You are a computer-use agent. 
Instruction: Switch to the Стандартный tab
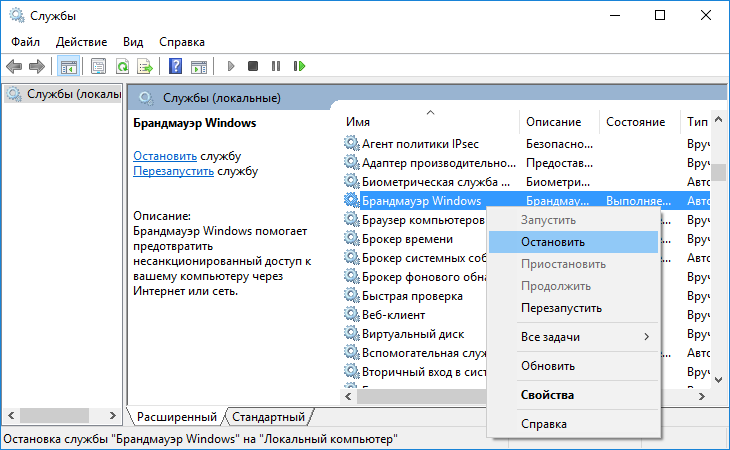(268, 417)
